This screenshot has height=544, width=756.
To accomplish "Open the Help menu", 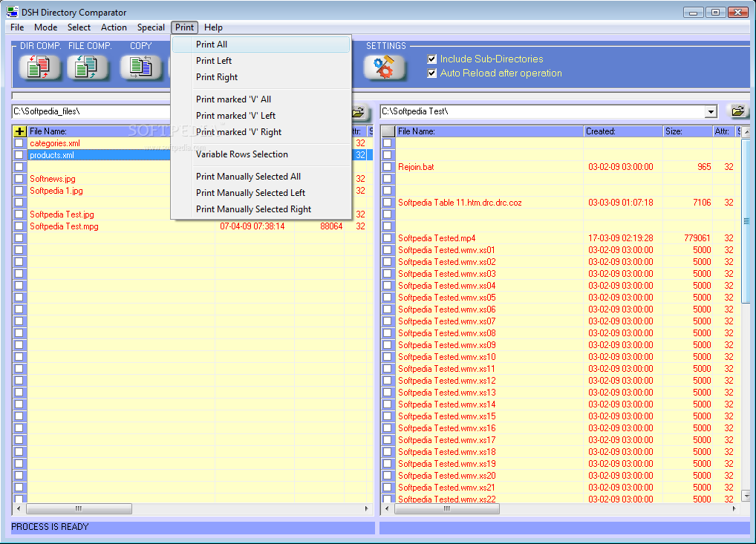I will click(x=213, y=27).
